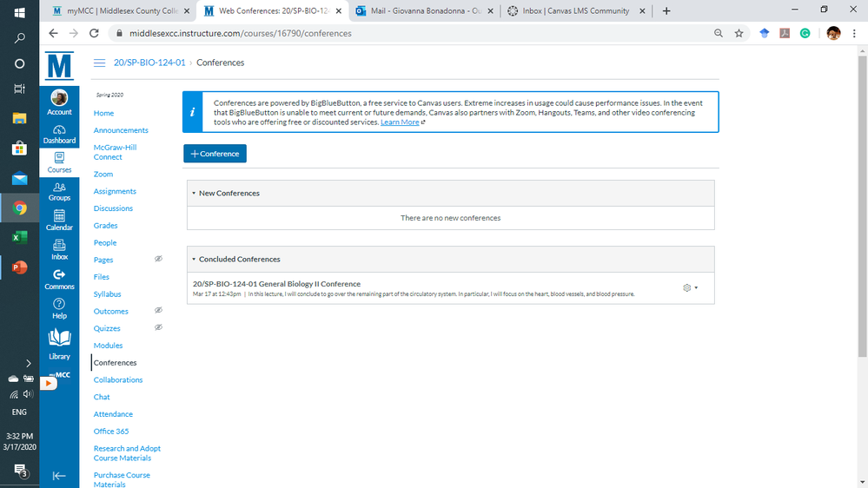This screenshot has height=488, width=868.
Task: Open the Help icon in sidebar
Action: point(59,307)
